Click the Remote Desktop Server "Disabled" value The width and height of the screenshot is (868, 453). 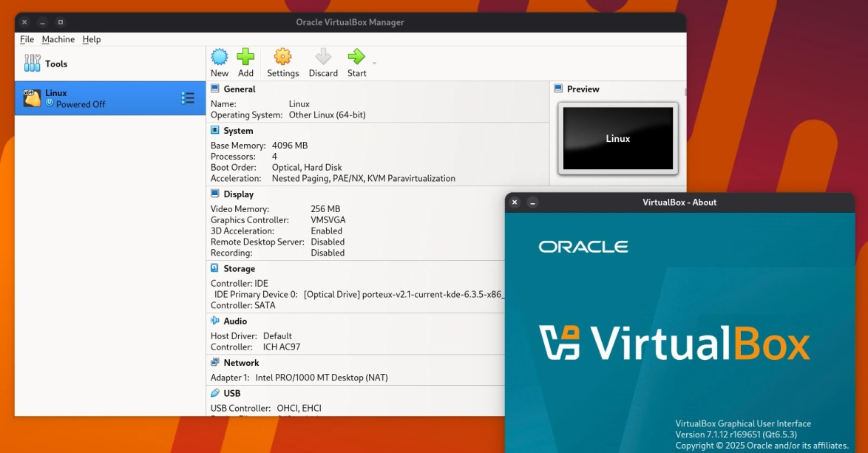[x=328, y=242]
